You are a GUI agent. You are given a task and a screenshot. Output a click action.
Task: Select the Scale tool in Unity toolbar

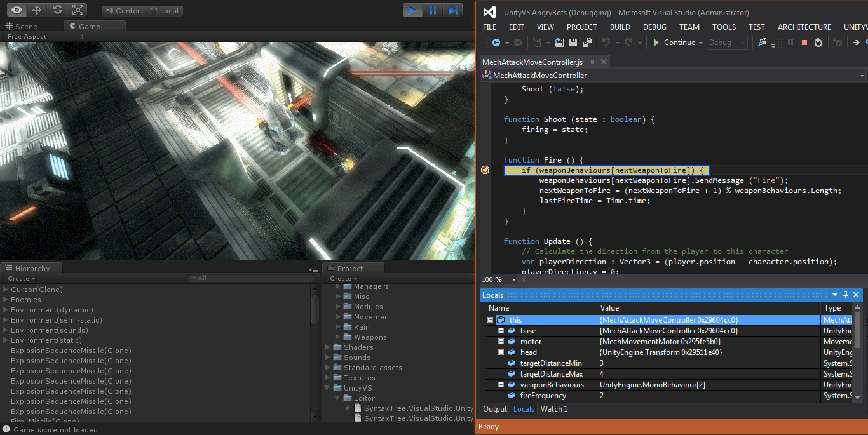(x=79, y=10)
